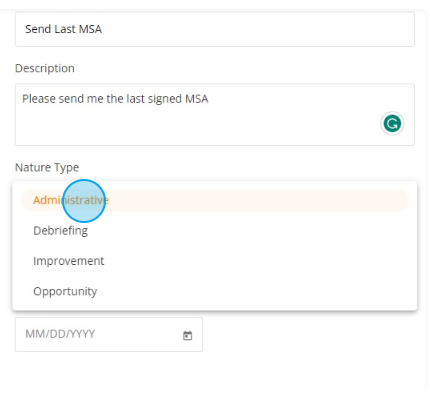Click empty space right of Opportunity option
This screenshot has height=400, width=430.
pyautogui.click(x=253, y=291)
